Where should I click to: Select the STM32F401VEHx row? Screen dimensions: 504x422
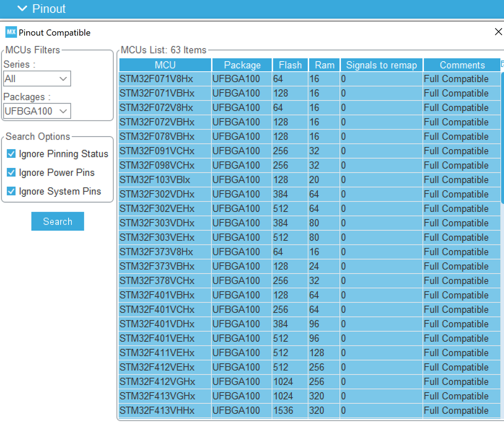310,338
